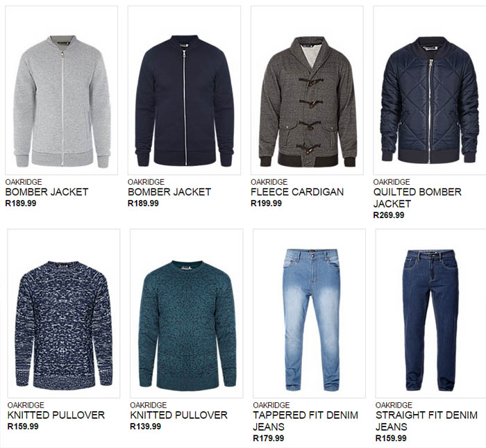Select the second BOMBER JACKET title
The image size is (486, 448).
click(x=169, y=192)
